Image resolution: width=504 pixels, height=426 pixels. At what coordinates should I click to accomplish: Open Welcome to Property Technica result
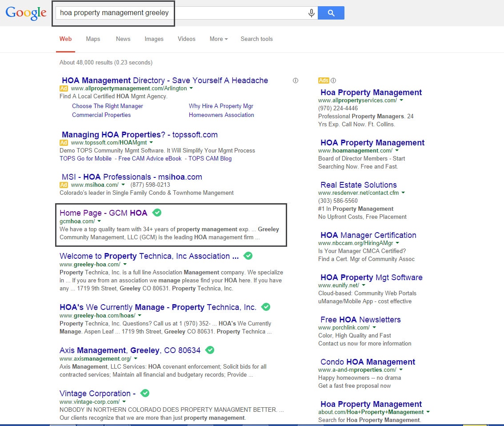pos(149,256)
